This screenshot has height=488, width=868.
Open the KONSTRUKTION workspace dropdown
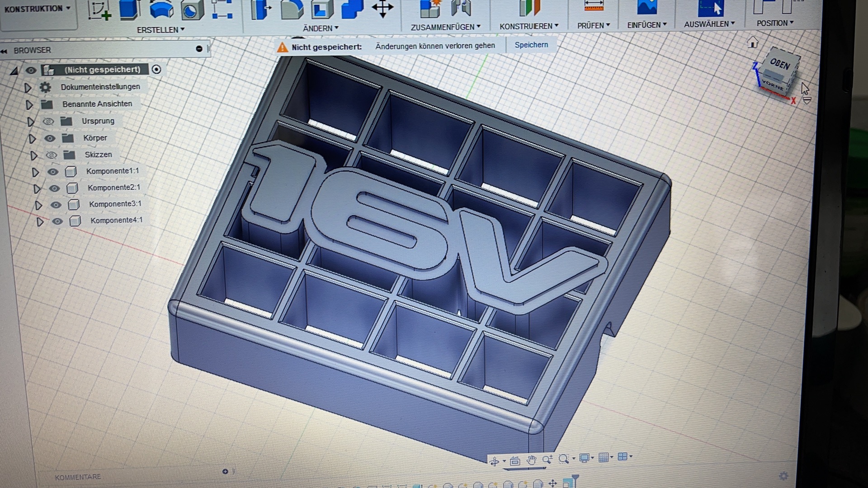pos(37,9)
